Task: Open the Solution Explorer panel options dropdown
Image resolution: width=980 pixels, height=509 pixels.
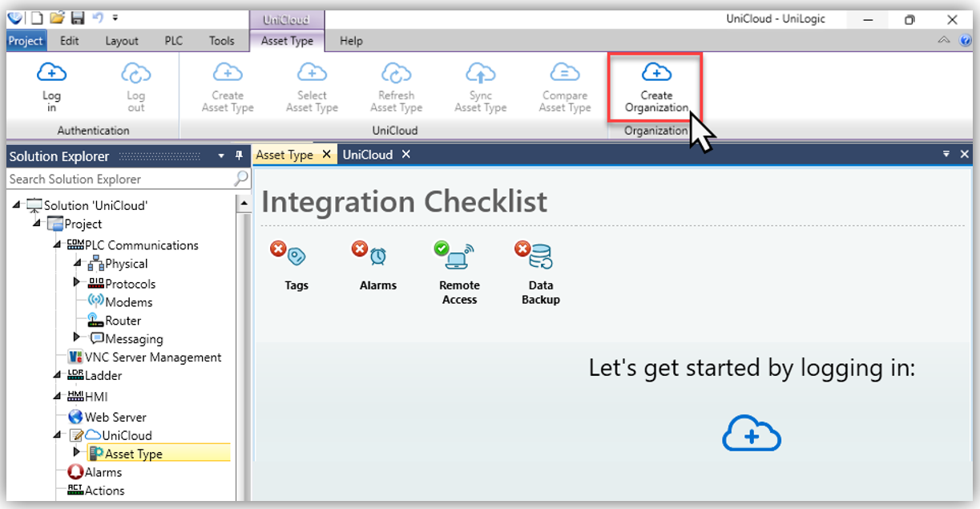Action: [221, 156]
